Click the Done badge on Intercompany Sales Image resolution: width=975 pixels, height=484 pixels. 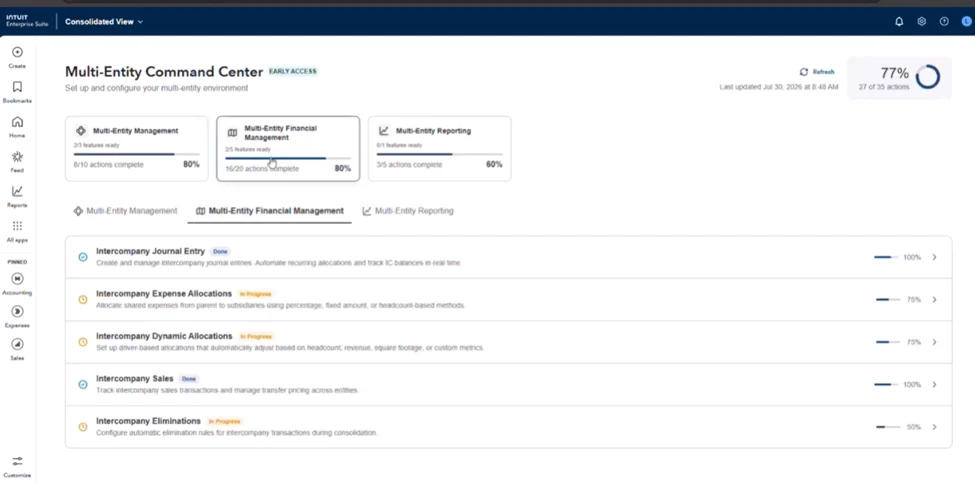point(188,378)
